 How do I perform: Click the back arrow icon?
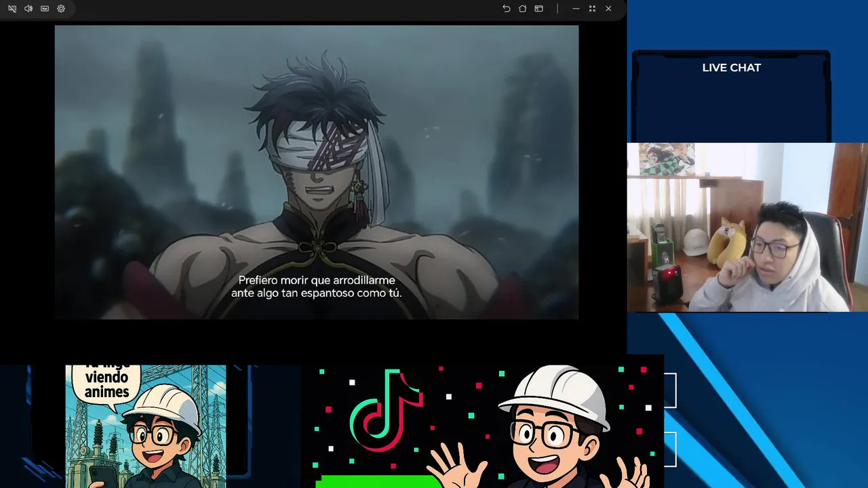pos(506,9)
